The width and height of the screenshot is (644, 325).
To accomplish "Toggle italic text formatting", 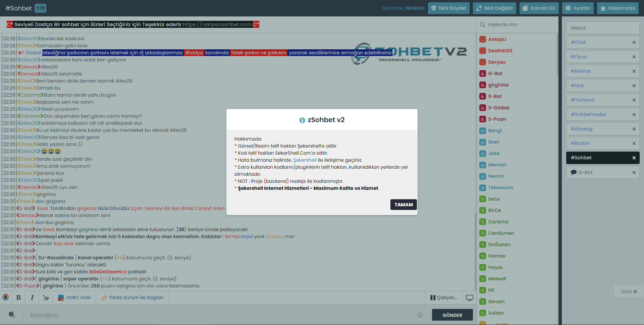I will pos(32,297).
